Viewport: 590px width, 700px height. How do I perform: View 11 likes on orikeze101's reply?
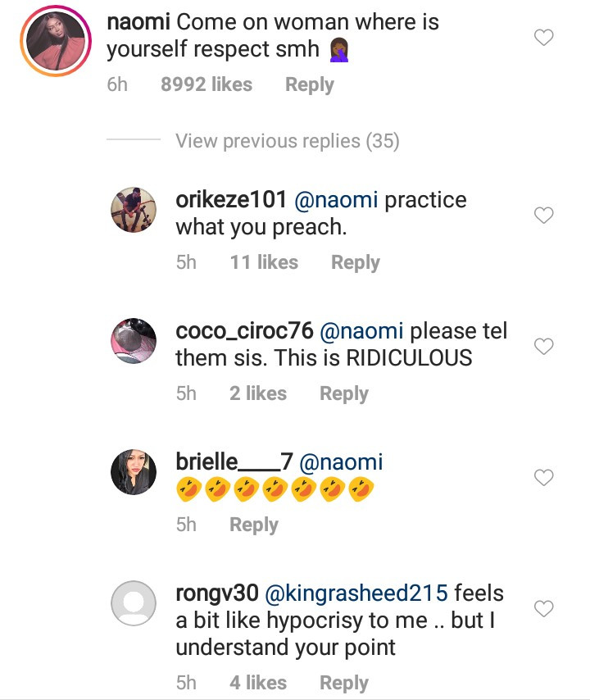264,262
